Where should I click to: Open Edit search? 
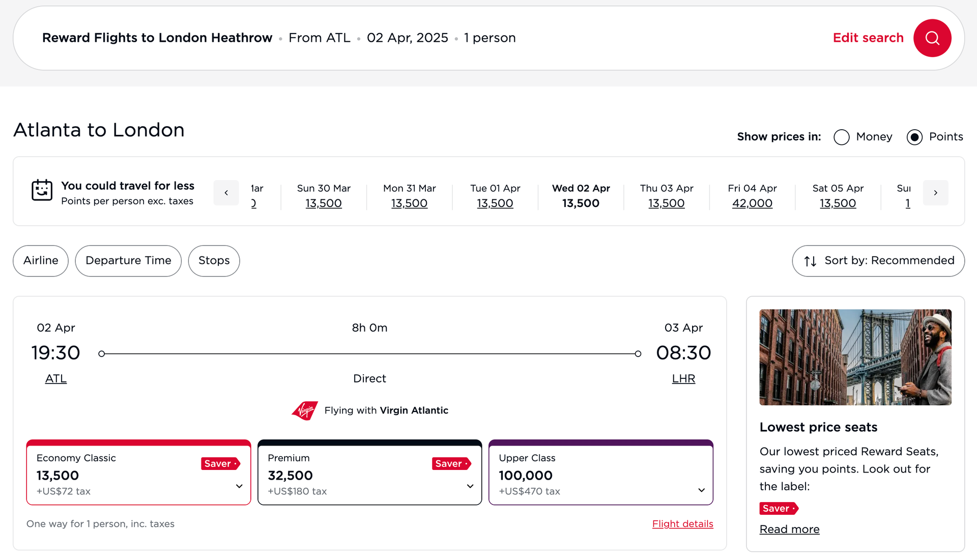868,38
